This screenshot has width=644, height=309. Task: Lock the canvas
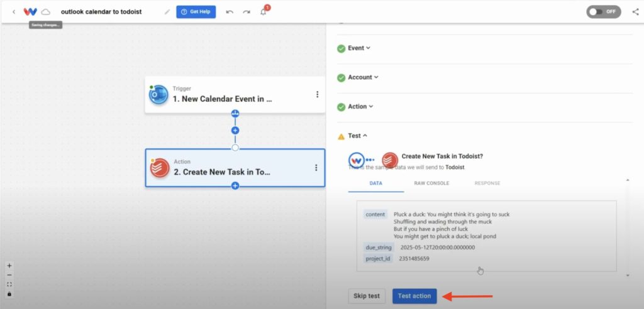[x=9, y=294]
